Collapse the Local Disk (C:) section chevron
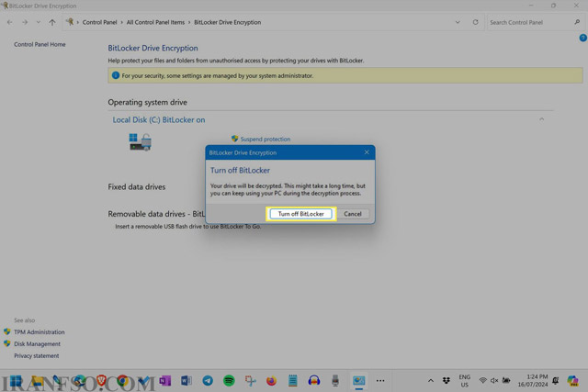The image size is (588, 392). click(541, 119)
